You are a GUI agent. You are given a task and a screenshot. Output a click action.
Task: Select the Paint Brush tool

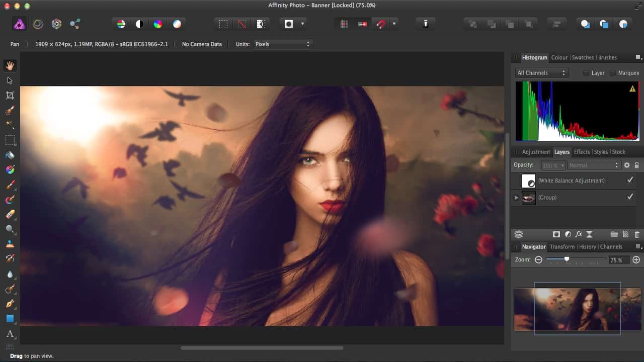click(9, 184)
